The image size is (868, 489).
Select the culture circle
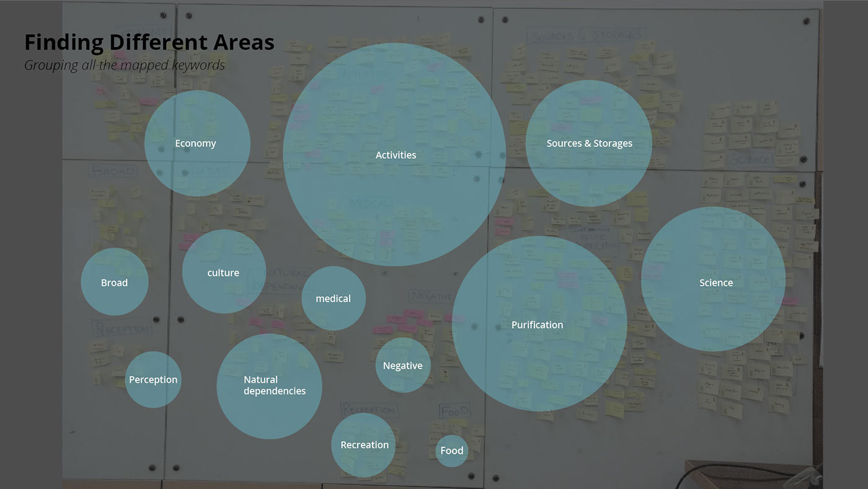(x=224, y=271)
